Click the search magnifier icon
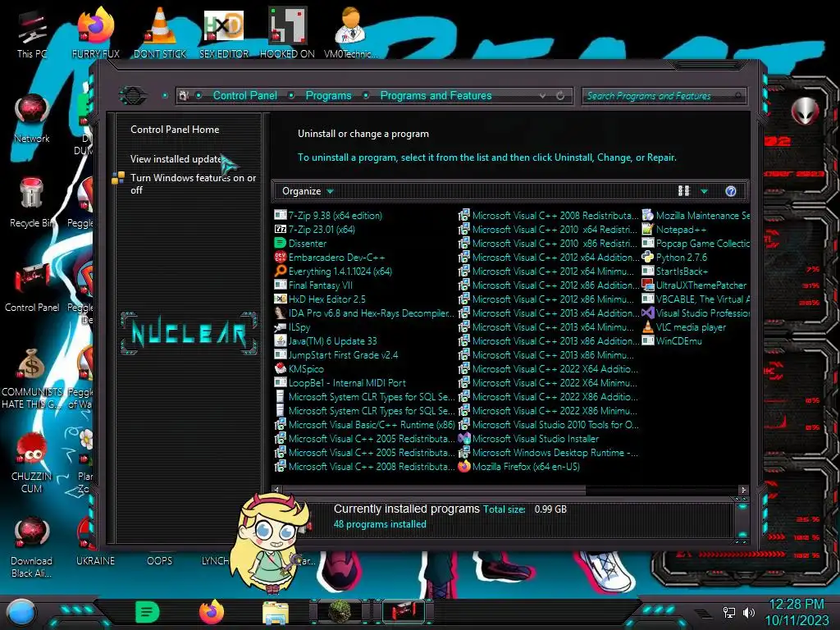 click(x=738, y=96)
